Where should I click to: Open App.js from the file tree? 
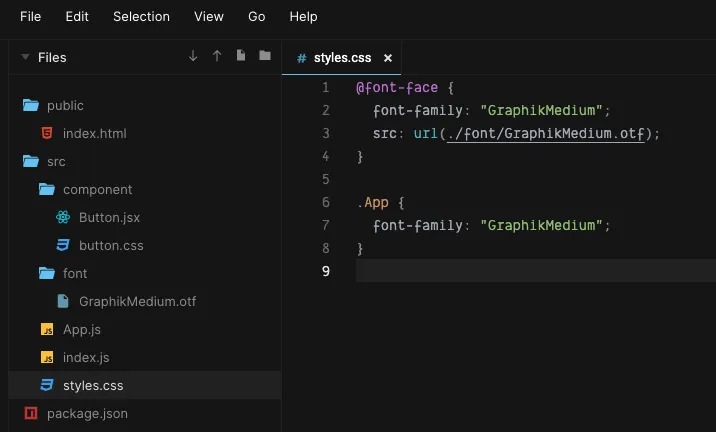(82, 329)
